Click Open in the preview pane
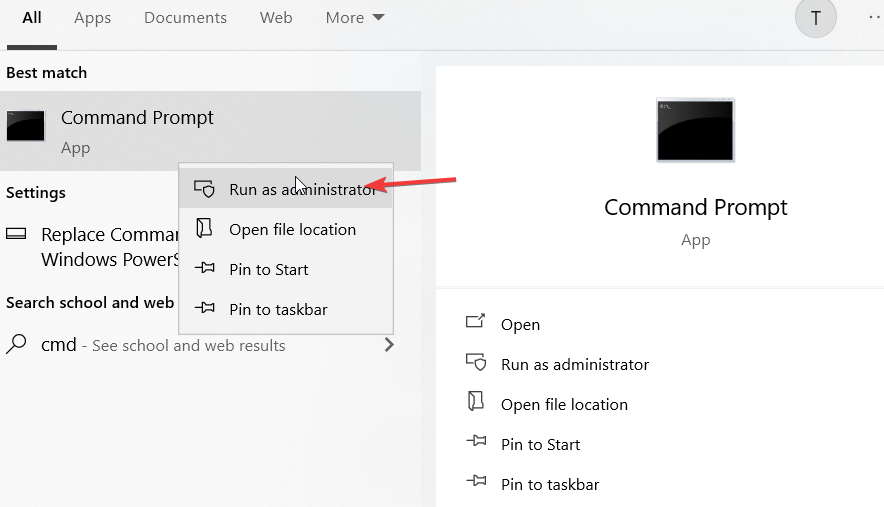This screenshot has width=884, height=507. point(520,325)
